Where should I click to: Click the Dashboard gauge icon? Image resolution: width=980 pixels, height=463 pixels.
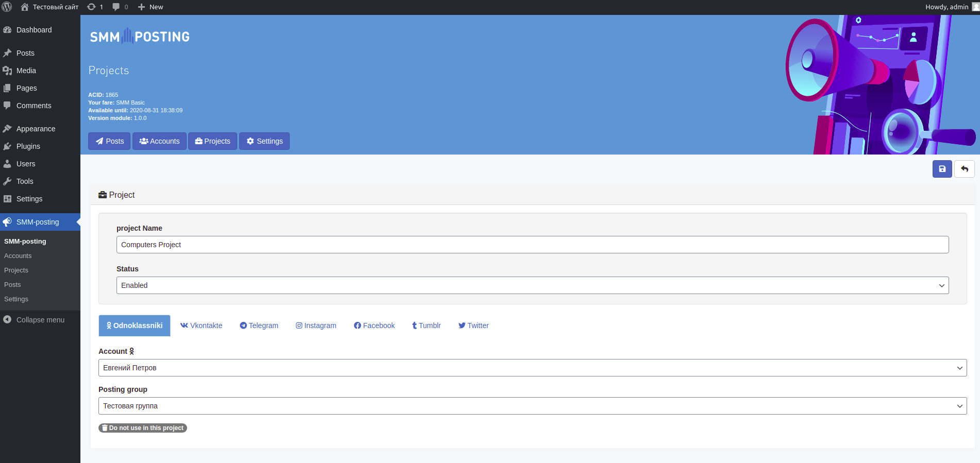coord(7,30)
